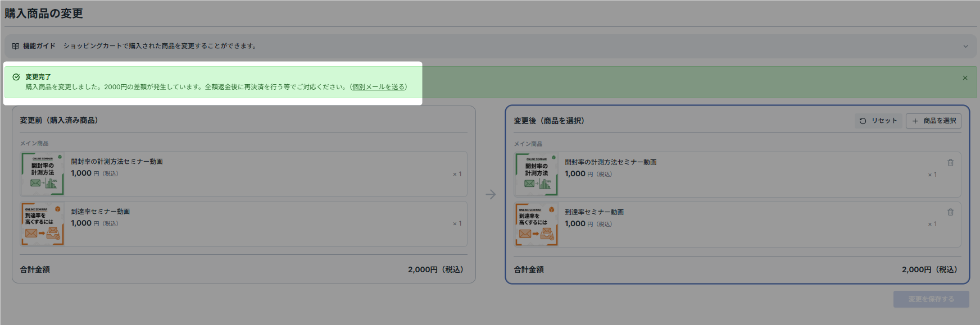Open the 個別メールを送る link

(378, 87)
